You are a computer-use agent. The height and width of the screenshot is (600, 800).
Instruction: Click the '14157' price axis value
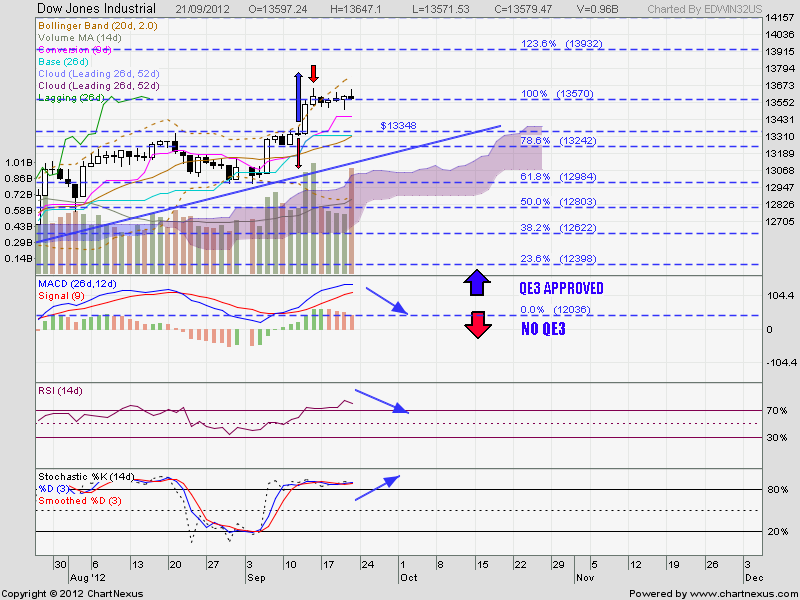click(780, 19)
